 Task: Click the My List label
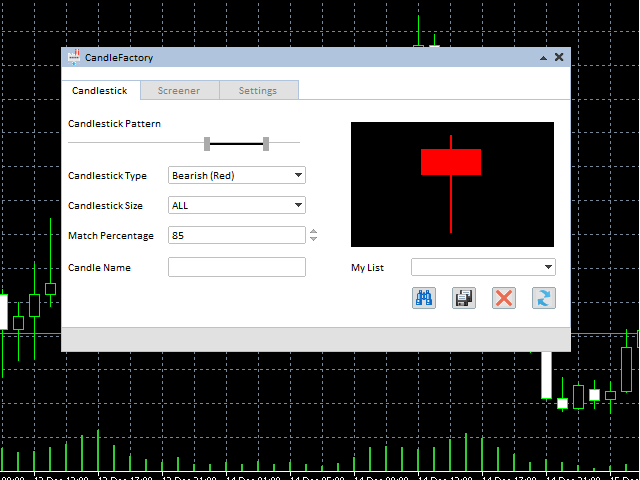pyautogui.click(x=367, y=268)
